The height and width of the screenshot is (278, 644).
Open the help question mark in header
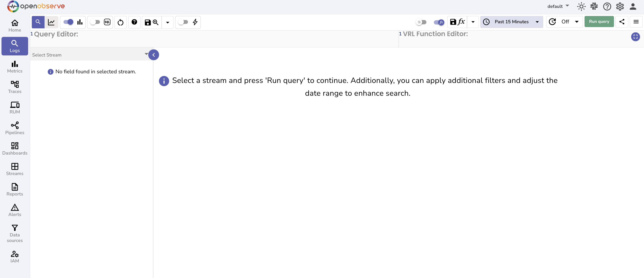pyautogui.click(x=607, y=6)
